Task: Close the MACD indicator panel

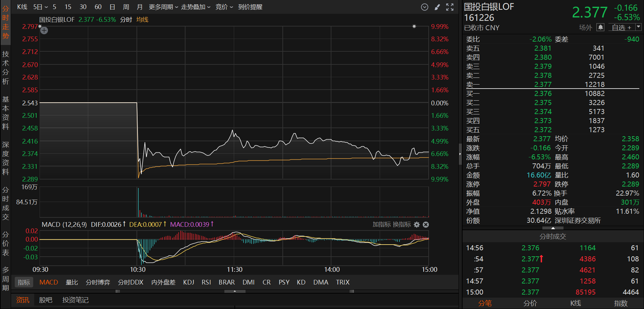Action: [x=426, y=225]
